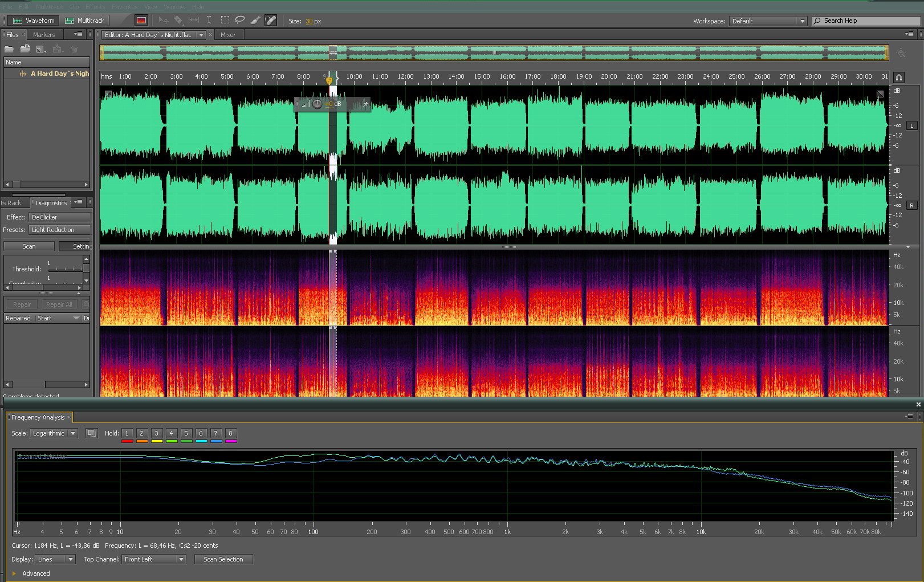Select the Lasso Selection tool
Viewport: 924px width, 582px height.
[x=240, y=21]
